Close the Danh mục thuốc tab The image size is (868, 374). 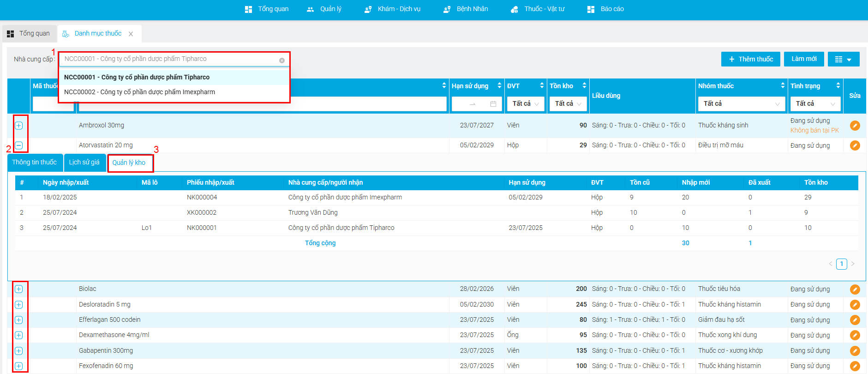click(131, 34)
